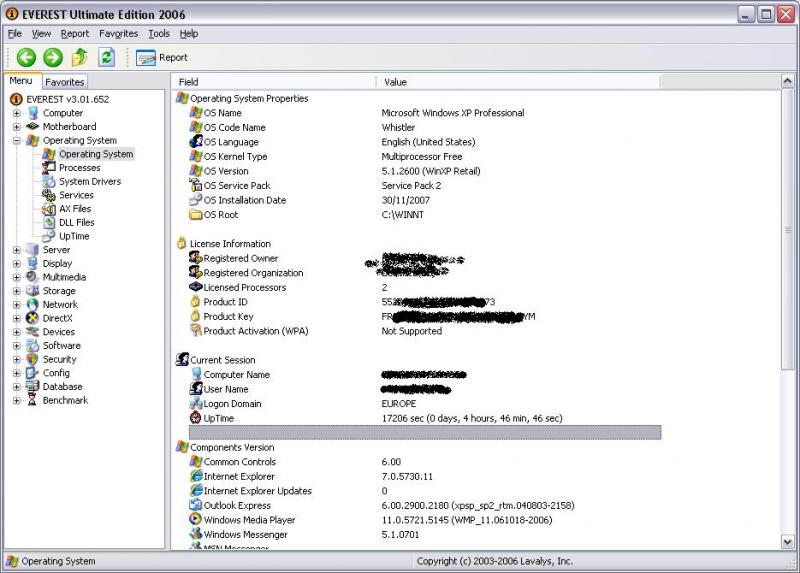This screenshot has width=800, height=573.
Task: Expand the Multimedia tree node
Action: click(17, 278)
